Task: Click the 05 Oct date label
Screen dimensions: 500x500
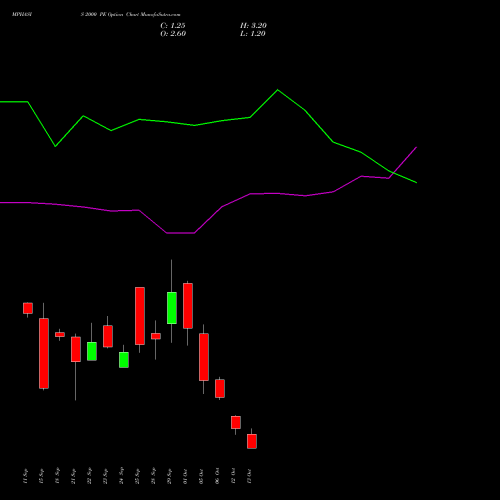Action: pyautogui.click(x=201, y=476)
